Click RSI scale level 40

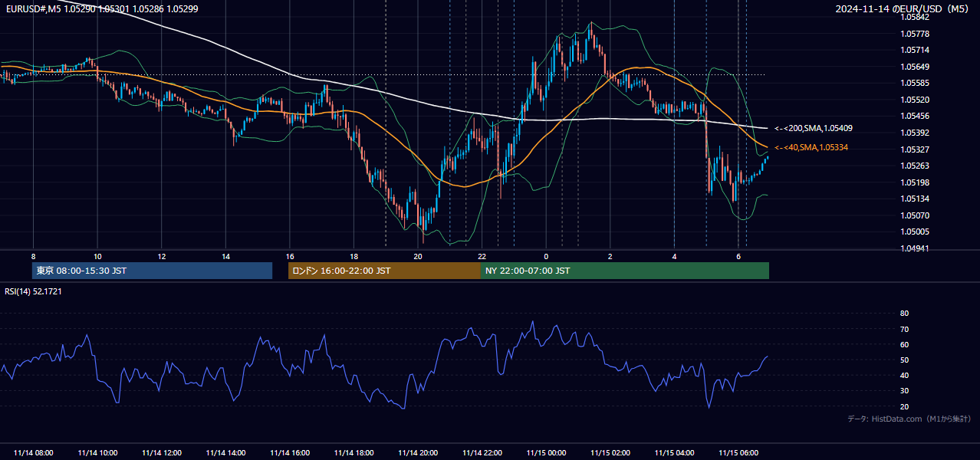pos(904,375)
